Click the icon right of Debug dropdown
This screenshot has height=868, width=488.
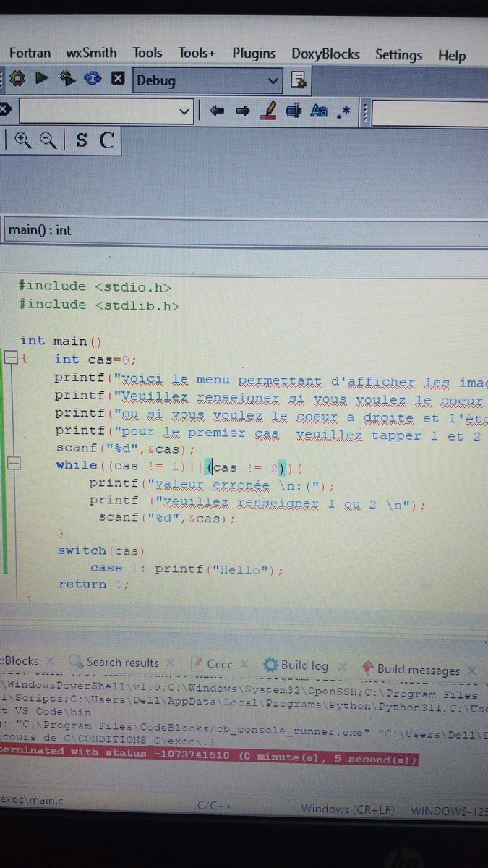[x=298, y=80]
